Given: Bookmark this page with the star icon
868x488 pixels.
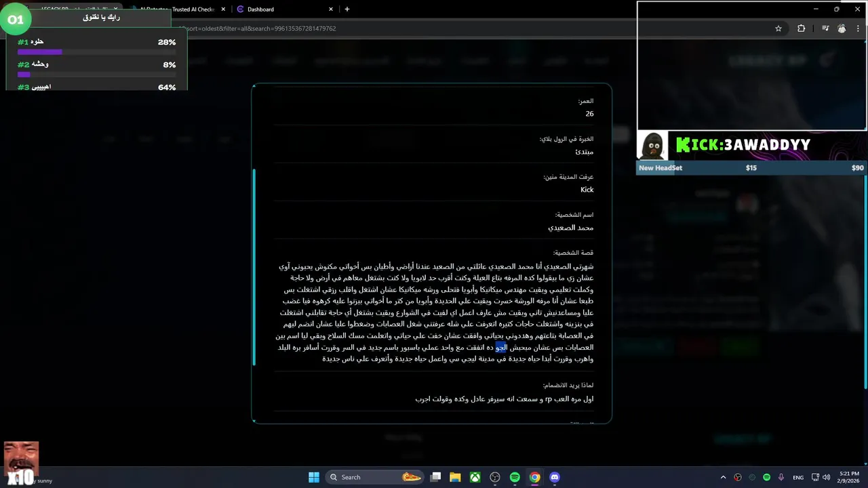Looking at the screenshot, I should [x=778, y=28].
